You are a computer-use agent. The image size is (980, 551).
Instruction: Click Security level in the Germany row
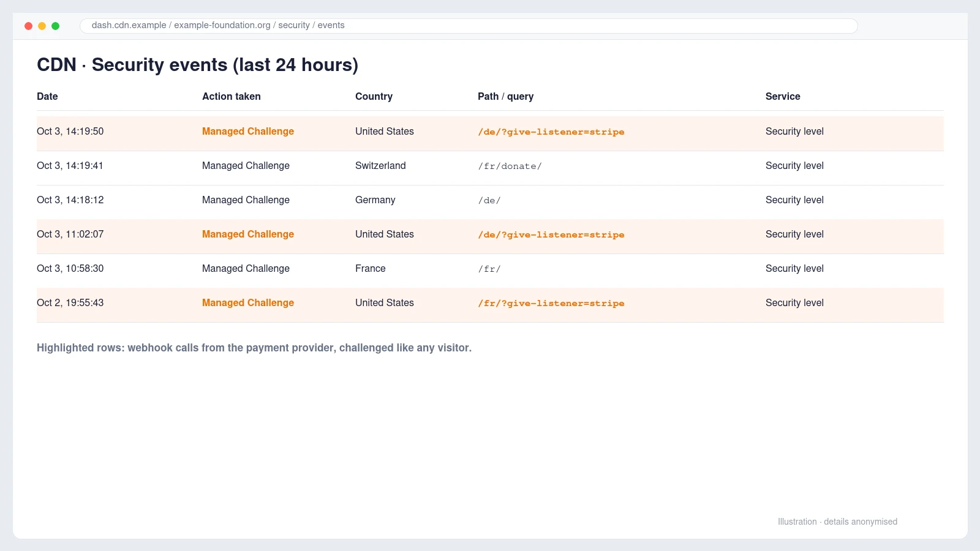click(794, 200)
